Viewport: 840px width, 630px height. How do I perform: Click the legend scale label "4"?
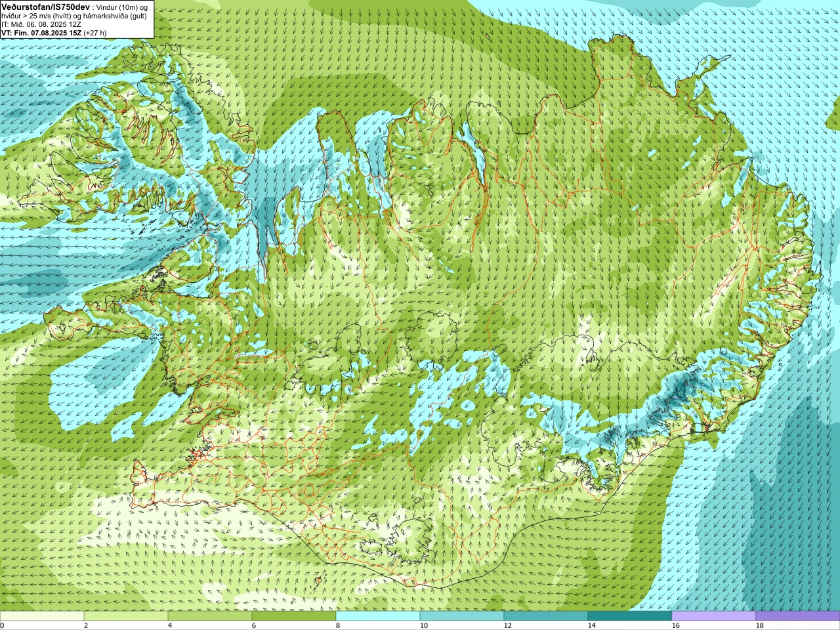[x=170, y=626]
